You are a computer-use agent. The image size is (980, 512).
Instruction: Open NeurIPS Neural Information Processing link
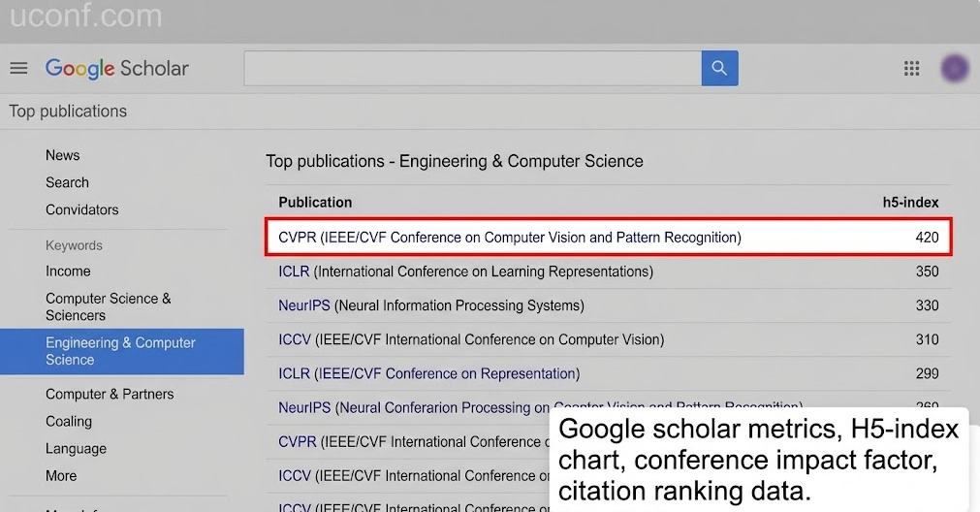[x=304, y=305]
